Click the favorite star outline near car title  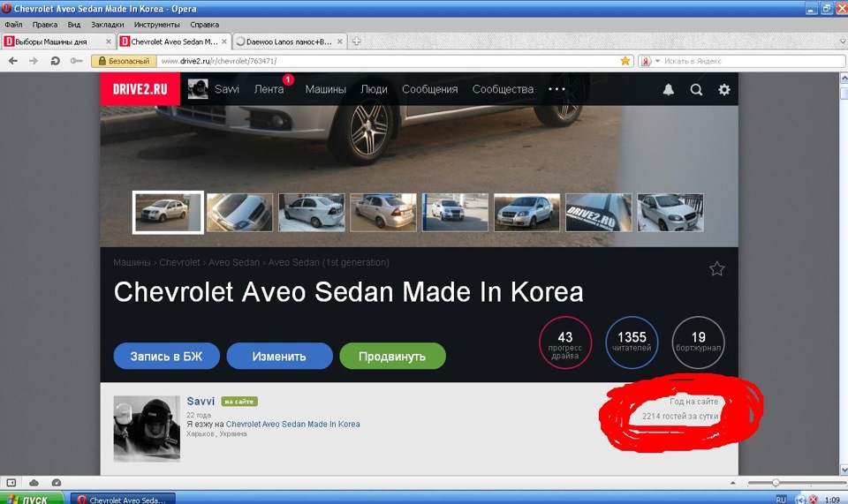[716, 268]
